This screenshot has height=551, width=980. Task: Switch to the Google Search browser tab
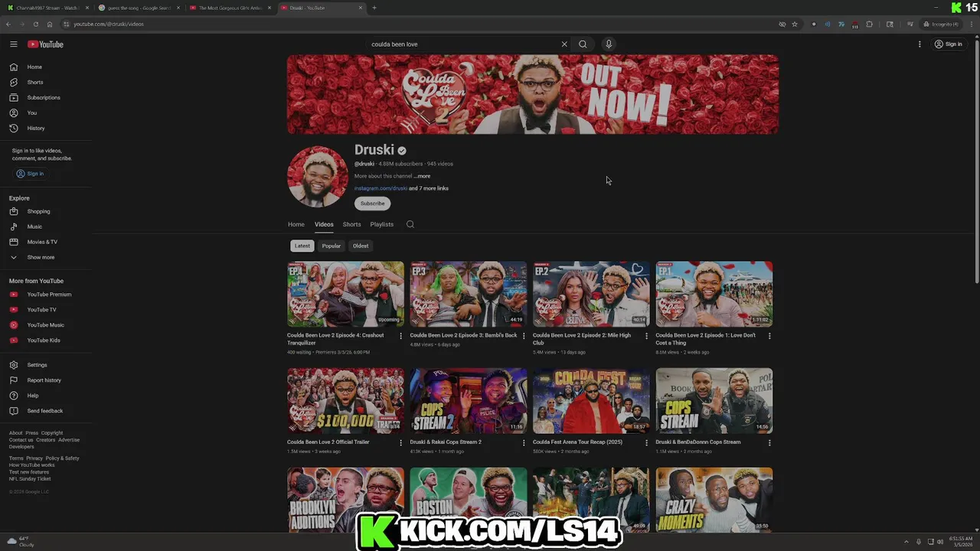139,8
